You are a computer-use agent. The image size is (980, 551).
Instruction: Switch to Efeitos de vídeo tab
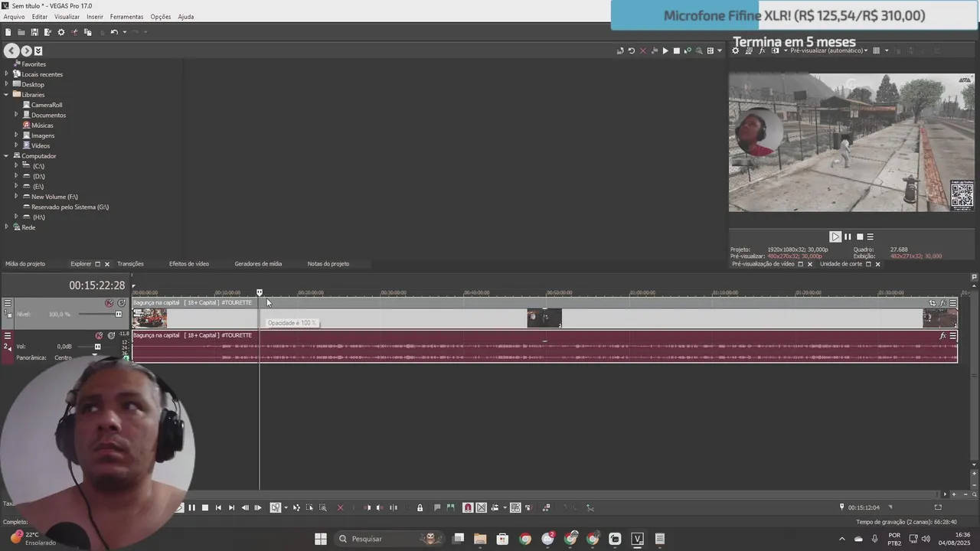189,264
